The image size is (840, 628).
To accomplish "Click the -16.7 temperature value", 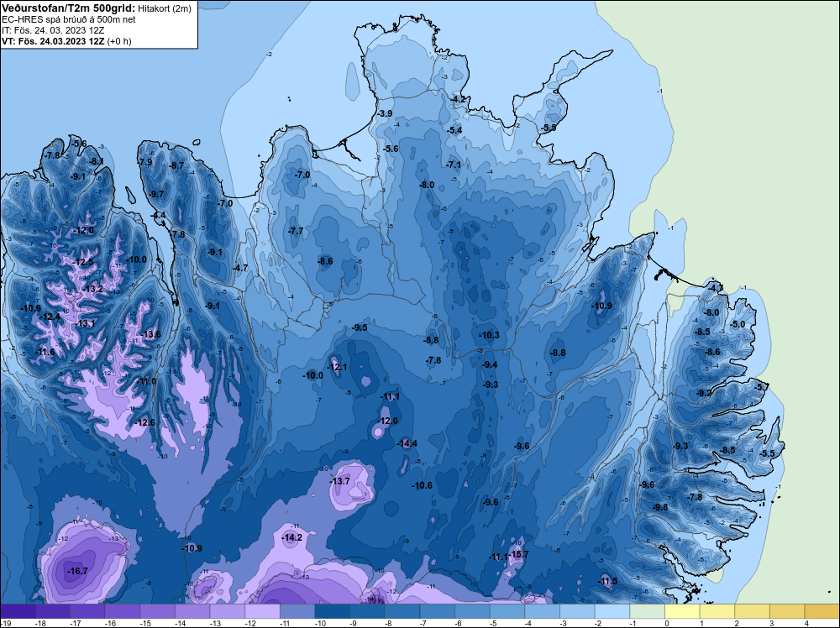I will 77,571.
